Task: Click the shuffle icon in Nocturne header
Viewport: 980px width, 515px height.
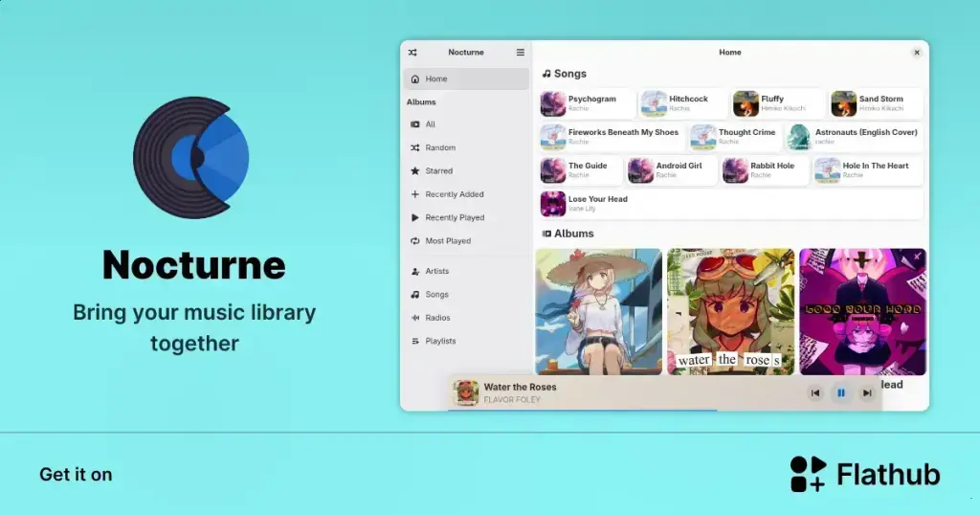Action: click(x=412, y=53)
